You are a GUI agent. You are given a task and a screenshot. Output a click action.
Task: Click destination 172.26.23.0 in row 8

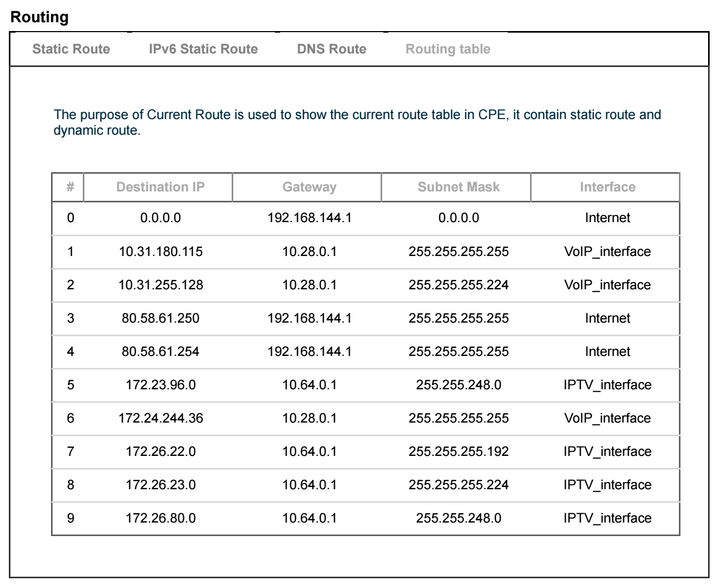tap(160, 485)
